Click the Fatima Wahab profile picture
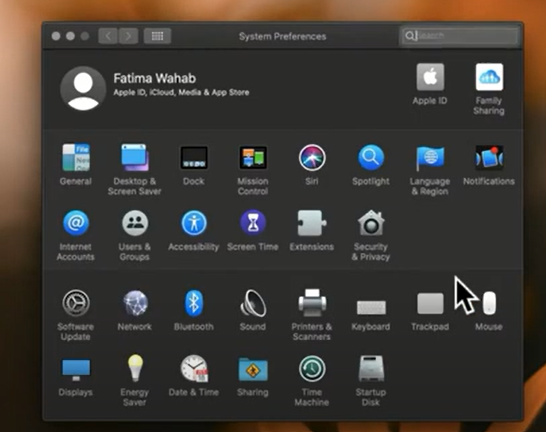Viewport: 546px width, 432px height. tap(83, 88)
